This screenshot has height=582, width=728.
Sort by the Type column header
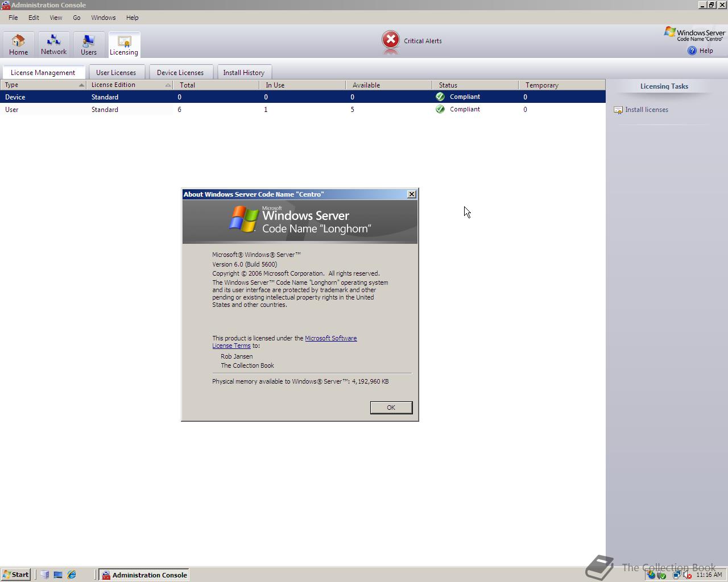click(43, 85)
